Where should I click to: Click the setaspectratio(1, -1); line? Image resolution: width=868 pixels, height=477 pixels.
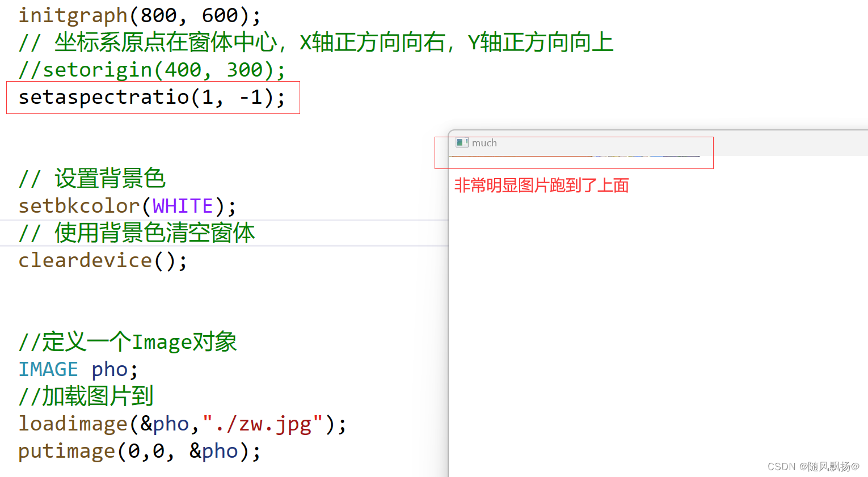pyautogui.click(x=152, y=98)
